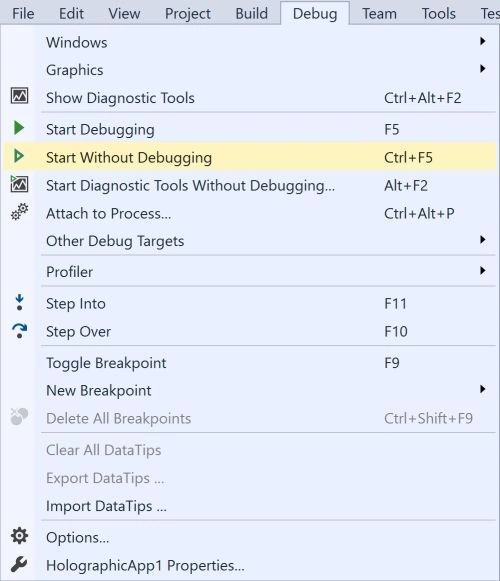
Task: Open the Team menu
Action: [x=380, y=14]
